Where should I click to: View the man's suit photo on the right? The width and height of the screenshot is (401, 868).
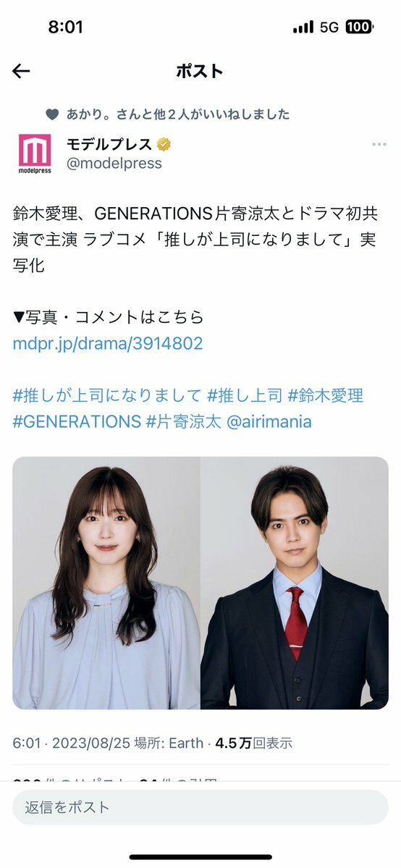(x=295, y=583)
